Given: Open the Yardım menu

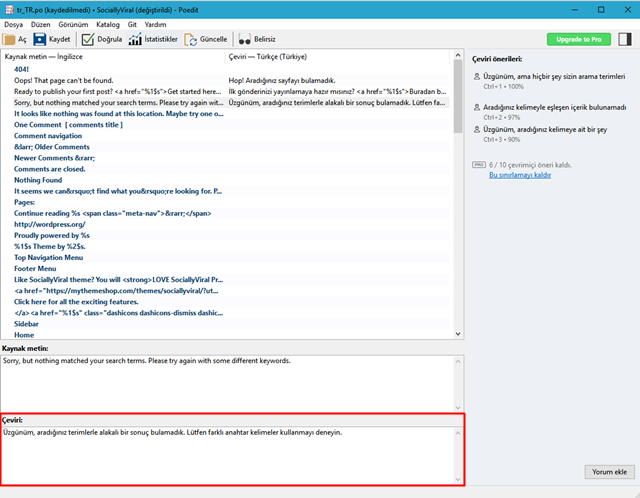Looking at the screenshot, I should point(155,24).
